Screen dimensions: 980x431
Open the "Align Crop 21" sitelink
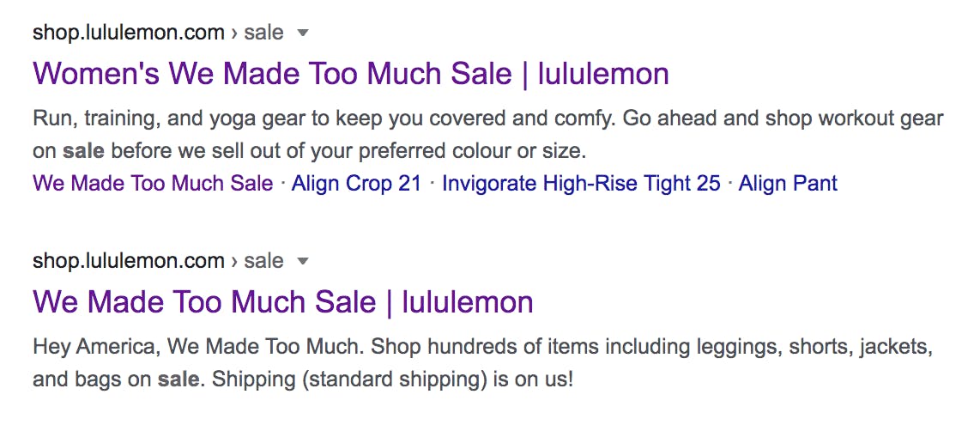356,183
